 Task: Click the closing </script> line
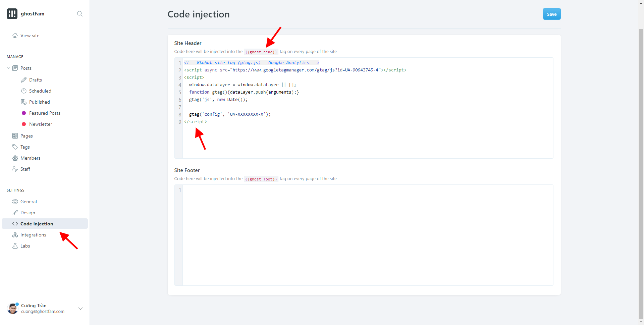pos(196,122)
